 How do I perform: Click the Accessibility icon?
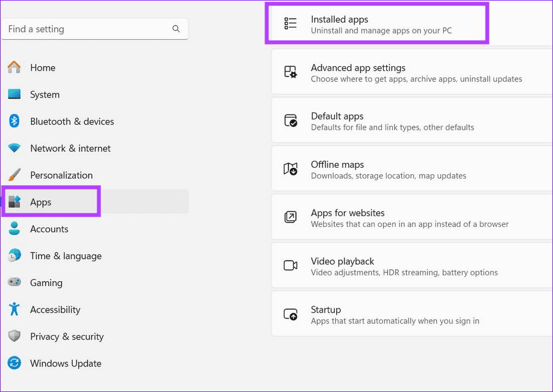(x=14, y=309)
